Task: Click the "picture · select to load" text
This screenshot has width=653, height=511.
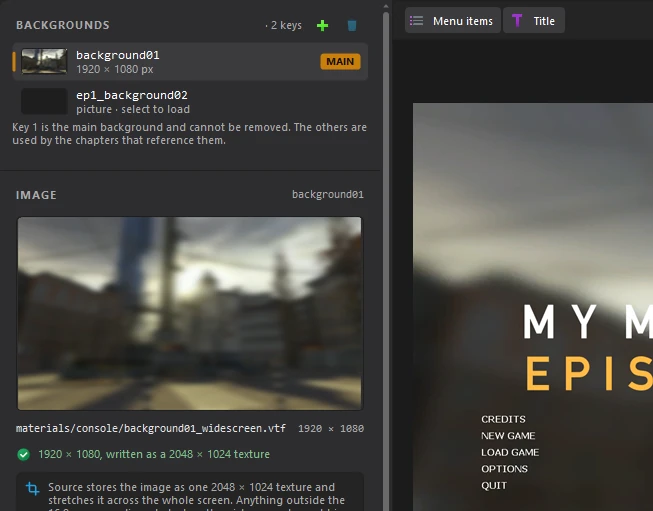Action: (133, 110)
